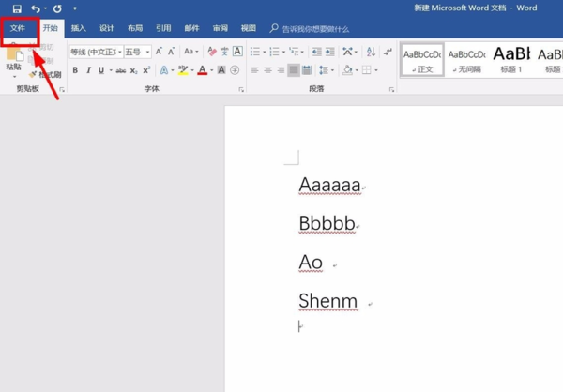Apply Text Effects with glowing A

click(164, 70)
